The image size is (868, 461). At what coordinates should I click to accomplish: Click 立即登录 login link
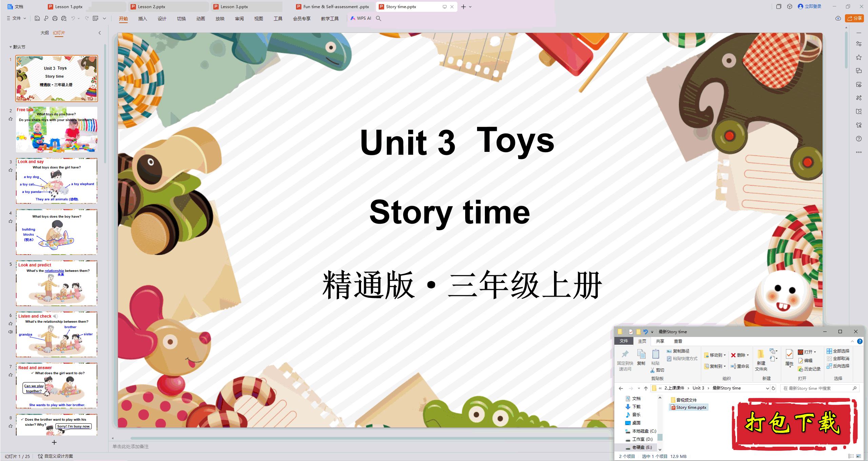(810, 6)
